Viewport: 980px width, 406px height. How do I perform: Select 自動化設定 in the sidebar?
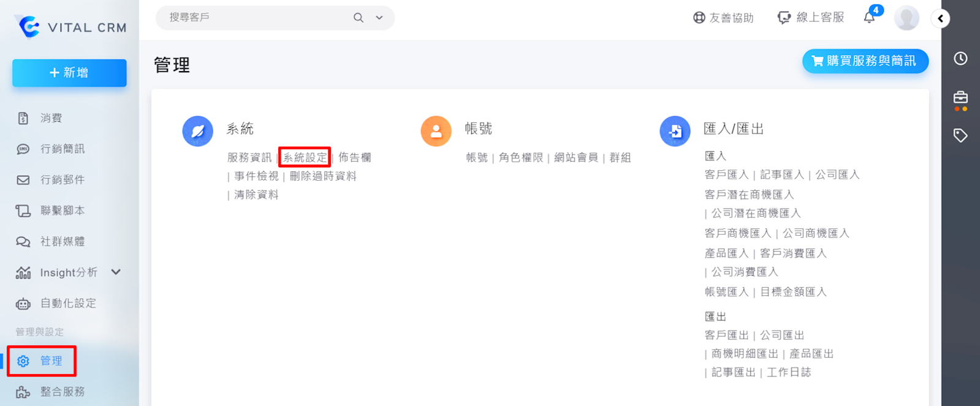pyautogui.click(x=68, y=303)
